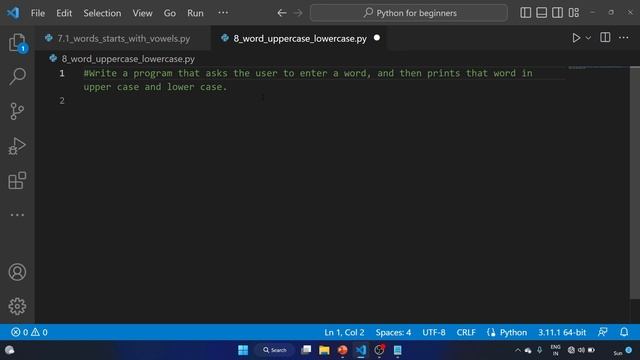Click the VS Code logo icon
Viewport: 640px width, 360px height.
[x=13, y=13]
